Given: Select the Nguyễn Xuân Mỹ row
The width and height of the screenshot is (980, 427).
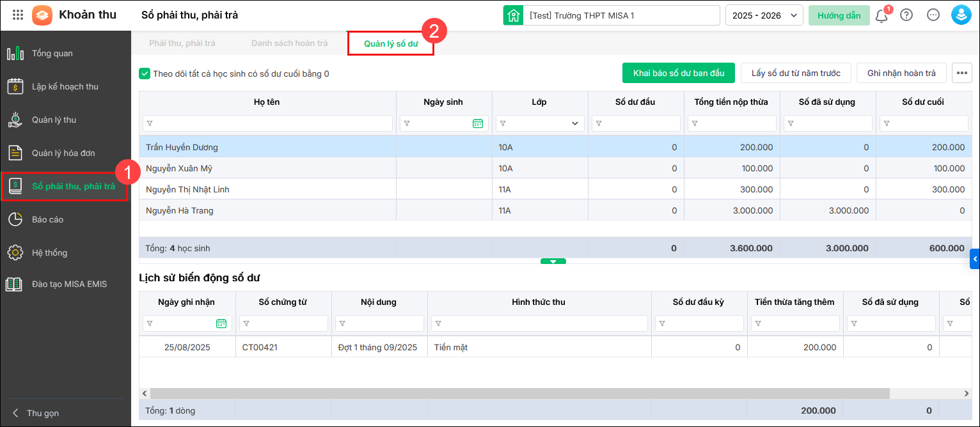Looking at the screenshot, I should (x=555, y=168).
